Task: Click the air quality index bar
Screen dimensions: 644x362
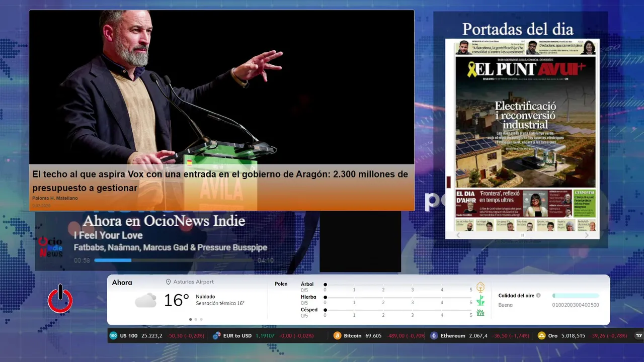Action: (576, 296)
